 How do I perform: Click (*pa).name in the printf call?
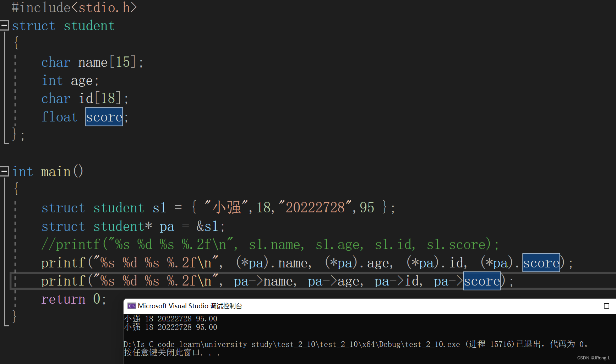[x=272, y=263]
